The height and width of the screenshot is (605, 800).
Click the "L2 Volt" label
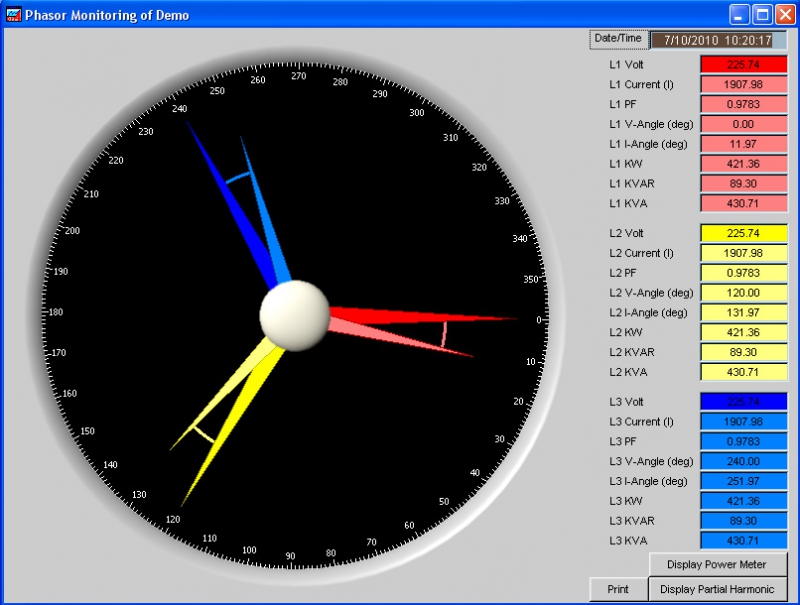point(626,234)
